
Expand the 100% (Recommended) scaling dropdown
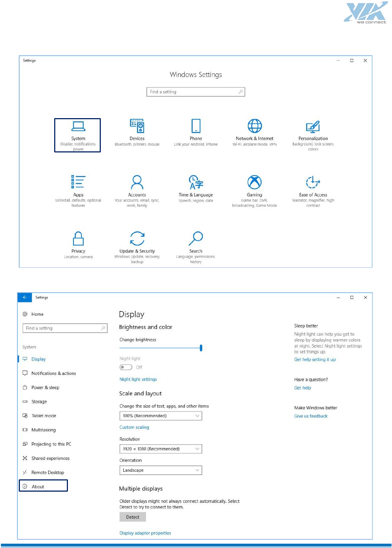161,416
